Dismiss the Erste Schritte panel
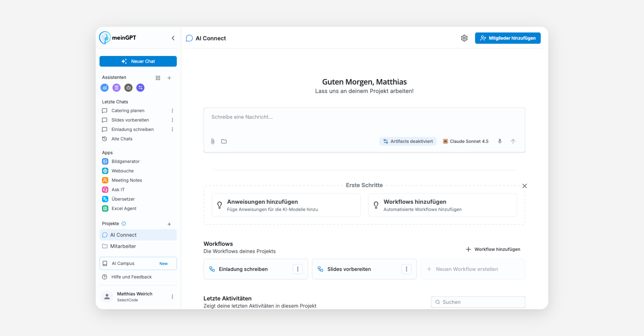 [525, 186]
